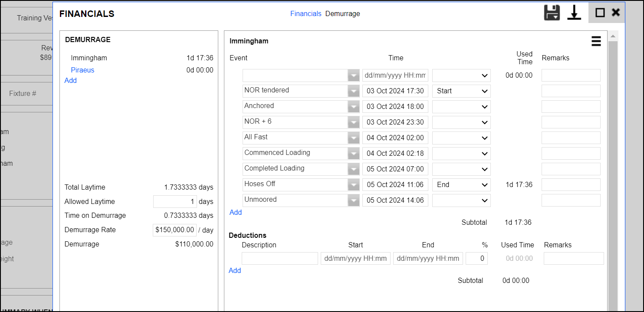The image size is (644, 312).
Task: Open the Piraeus port link
Action: (82, 70)
